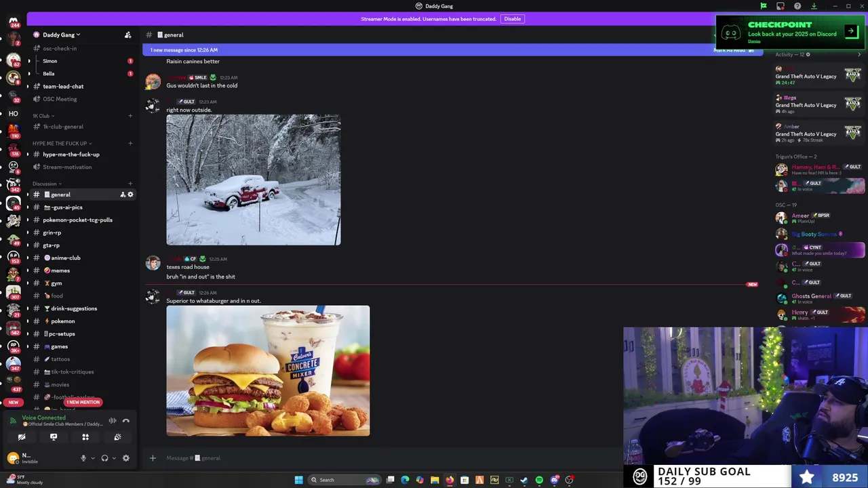The image size is (868, 488).
Task: Open general channel settings gear
Action: [x=130, y=195]
